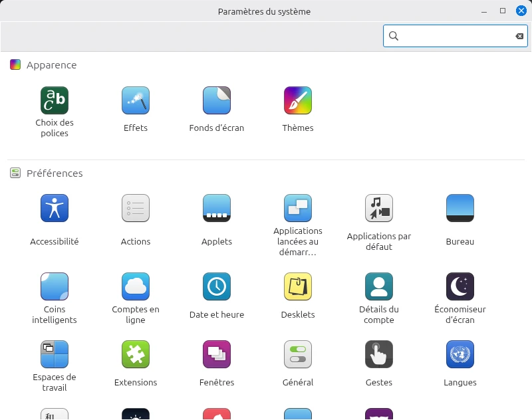Clear the search box with backspace icon
The image size is (532, 420).
519,36
